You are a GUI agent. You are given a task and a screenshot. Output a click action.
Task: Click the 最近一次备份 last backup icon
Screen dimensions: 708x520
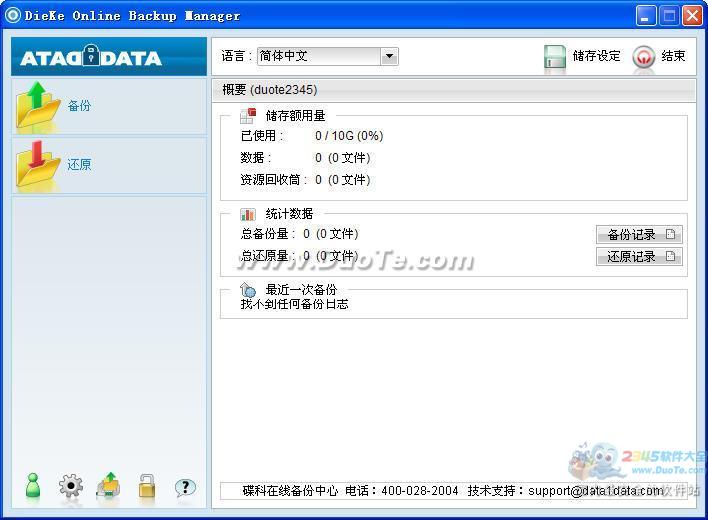click(x=248, y=289)
